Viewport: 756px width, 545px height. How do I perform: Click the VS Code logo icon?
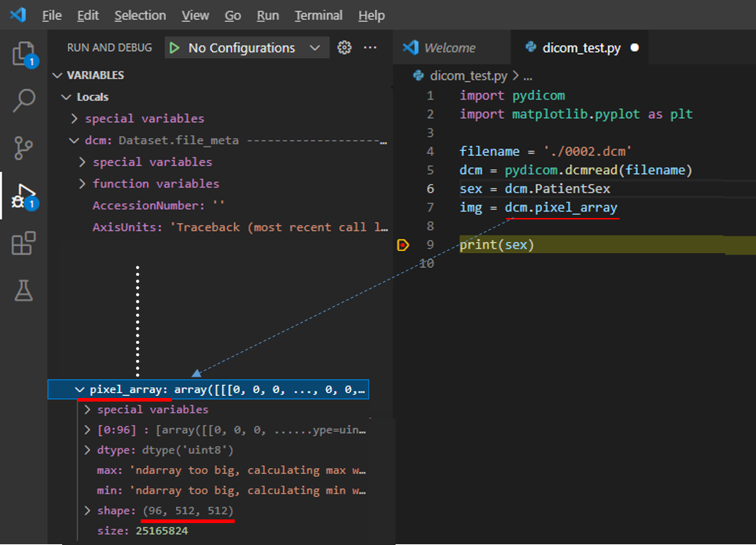18,15
